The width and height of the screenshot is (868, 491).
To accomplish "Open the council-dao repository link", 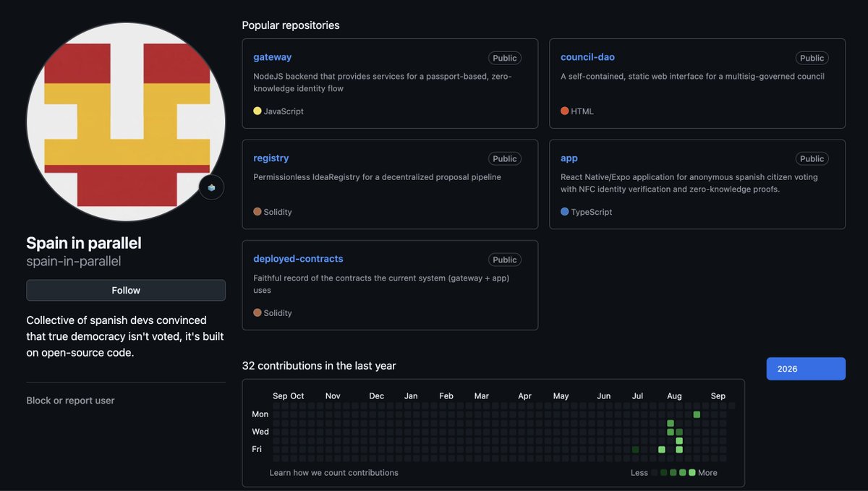I will (x=587, y=57).
